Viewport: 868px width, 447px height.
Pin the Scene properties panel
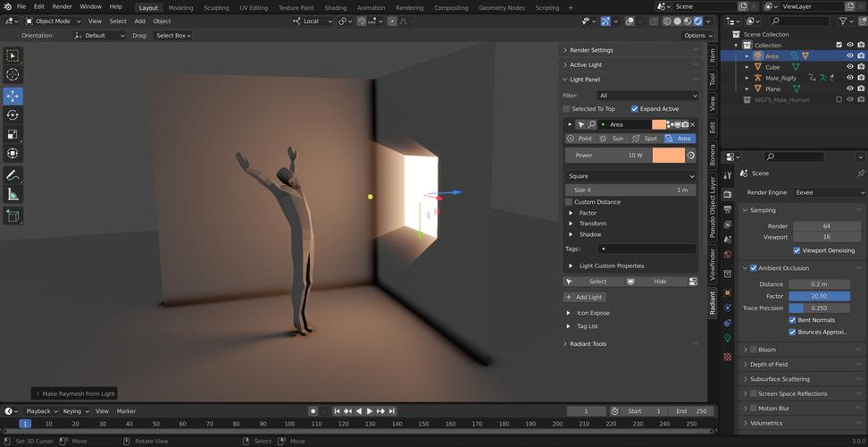(860, 173)
